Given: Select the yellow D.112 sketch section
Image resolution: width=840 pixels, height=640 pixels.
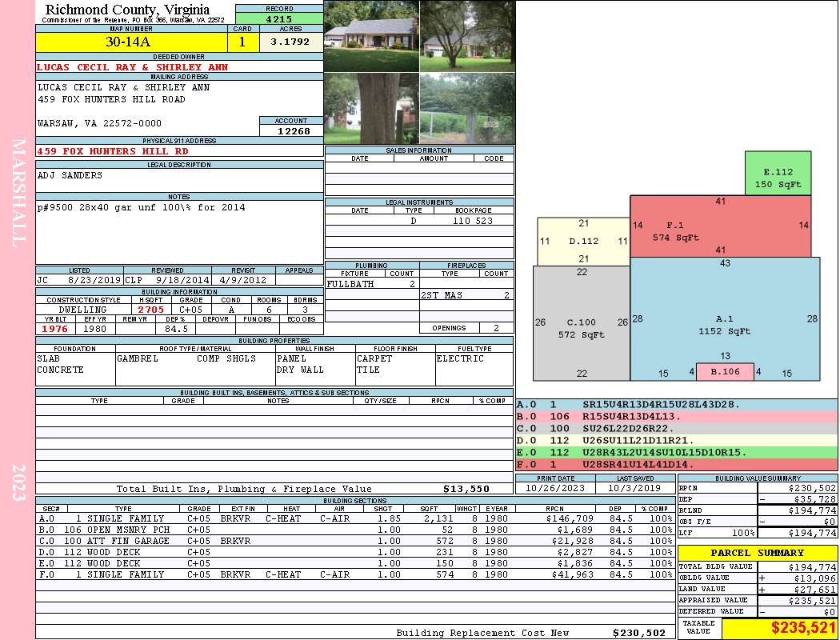Looking at the screenshot, I should 584,241.
